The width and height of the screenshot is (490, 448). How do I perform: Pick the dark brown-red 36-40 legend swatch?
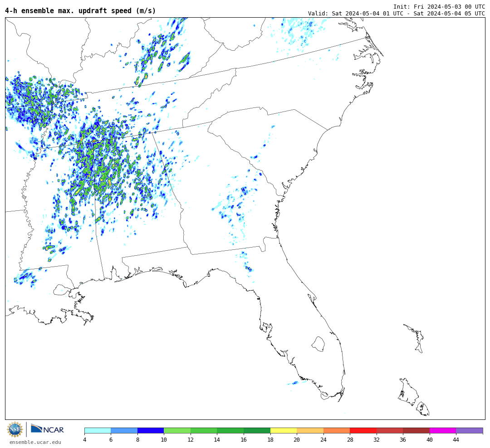click(416, 430)
